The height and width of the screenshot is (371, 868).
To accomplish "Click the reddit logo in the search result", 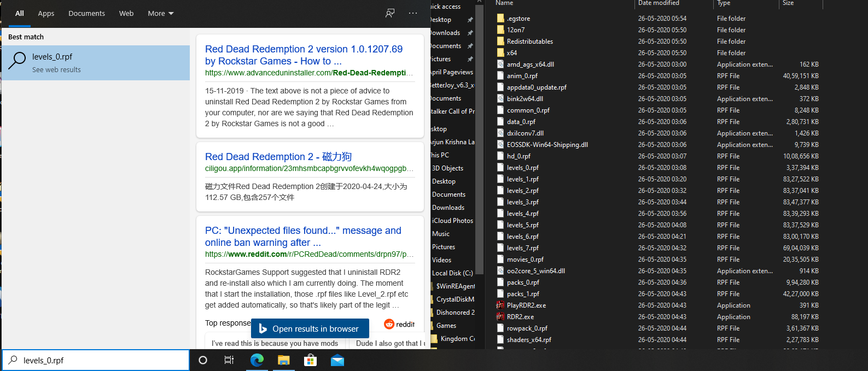I will (x=399, y=324).
